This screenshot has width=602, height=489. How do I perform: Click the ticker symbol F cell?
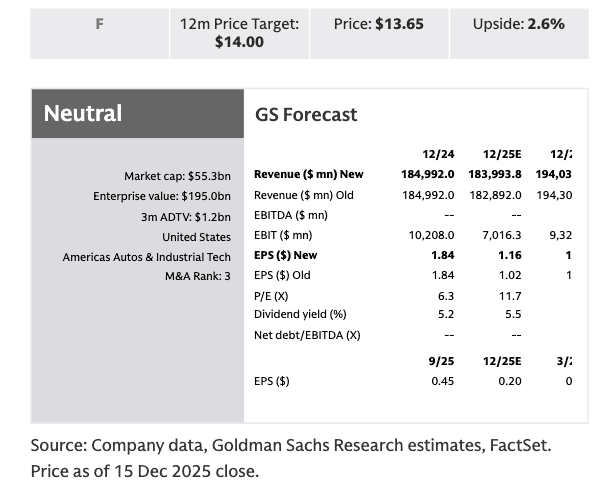coord(99,24)
